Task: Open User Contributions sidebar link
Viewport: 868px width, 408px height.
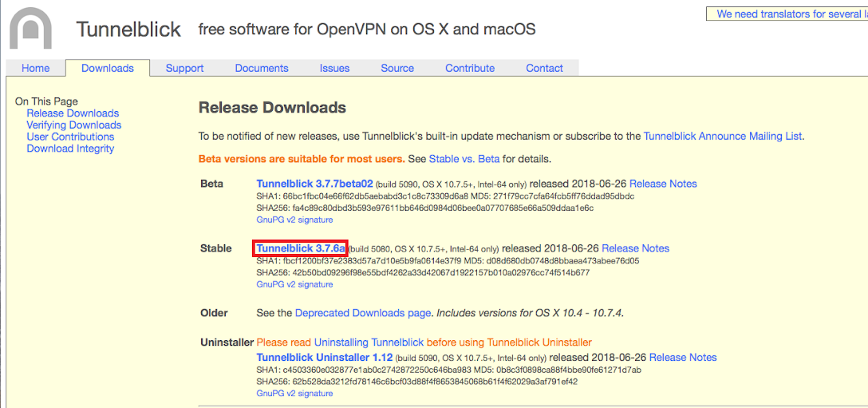Action: pos(70,137)
